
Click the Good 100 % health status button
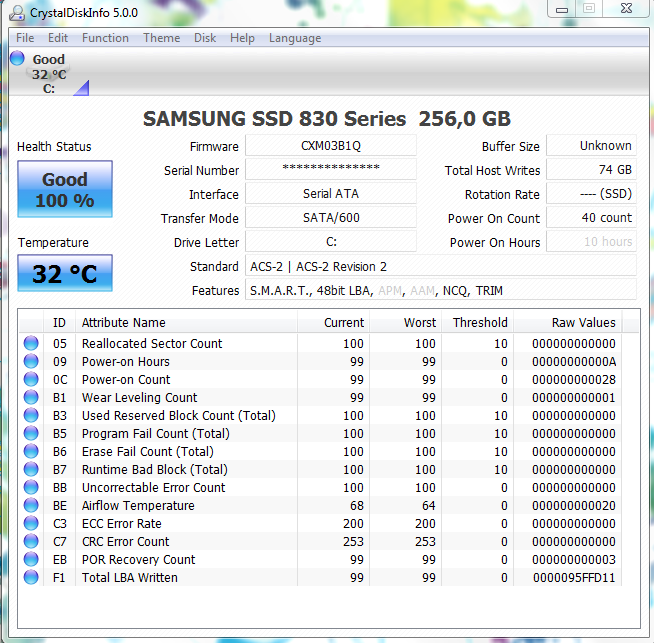tap(65, 189)
